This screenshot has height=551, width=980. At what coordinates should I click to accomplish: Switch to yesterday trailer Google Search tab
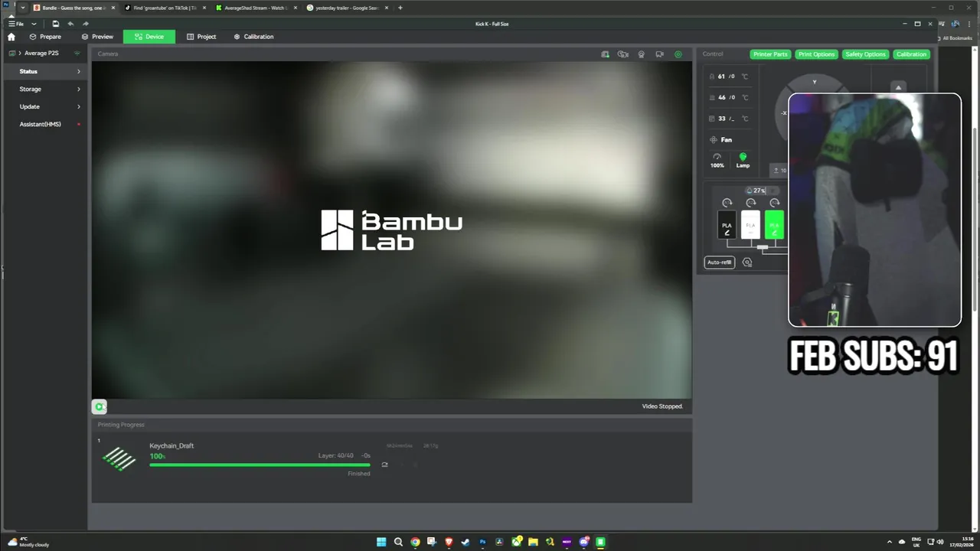point(348,8)
